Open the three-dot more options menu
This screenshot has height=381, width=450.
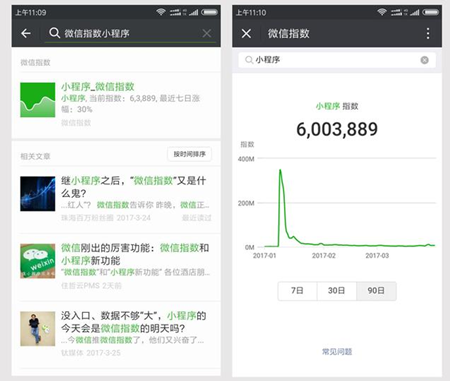(x=428, y=33)
